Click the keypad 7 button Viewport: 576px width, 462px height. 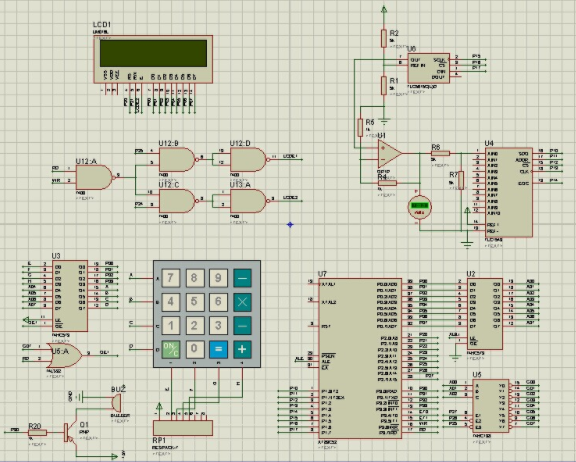[170, 278]
